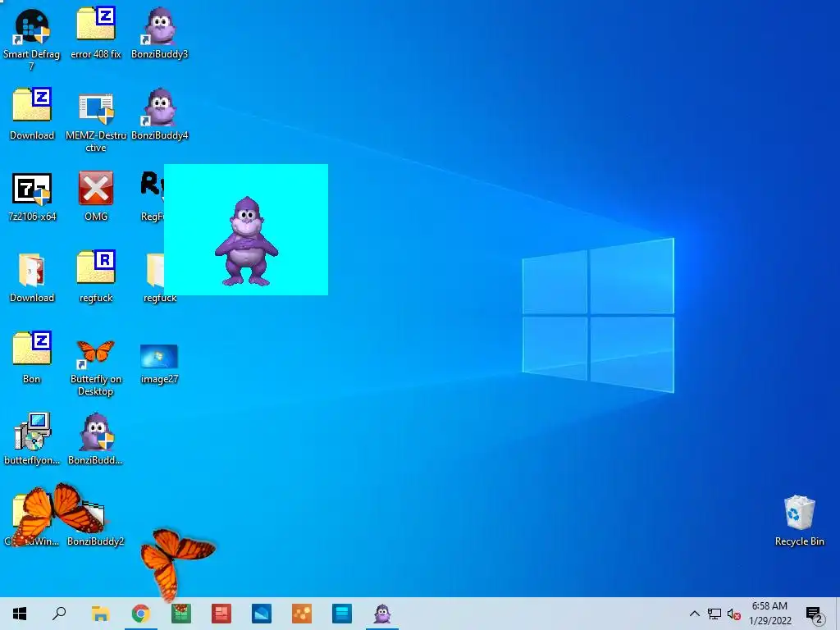
Task: Open Smart Defrag 7 desktop shortcut
Action: tap(32, 39)
